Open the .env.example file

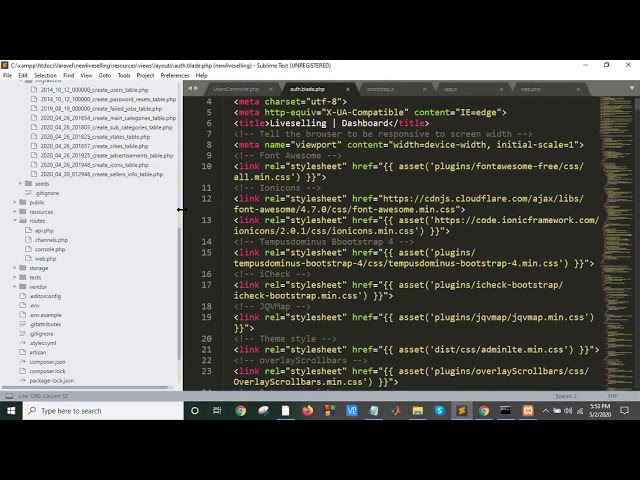point(45,315)
